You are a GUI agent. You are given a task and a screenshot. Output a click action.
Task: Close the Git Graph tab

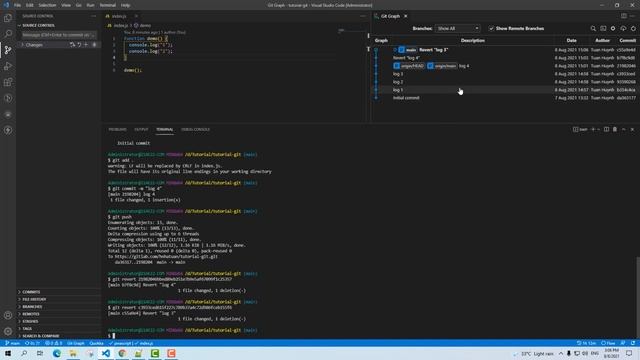405,16
